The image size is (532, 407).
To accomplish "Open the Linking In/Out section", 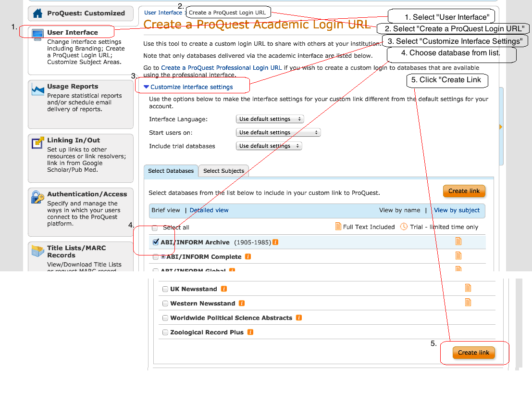I will (81, 158).
